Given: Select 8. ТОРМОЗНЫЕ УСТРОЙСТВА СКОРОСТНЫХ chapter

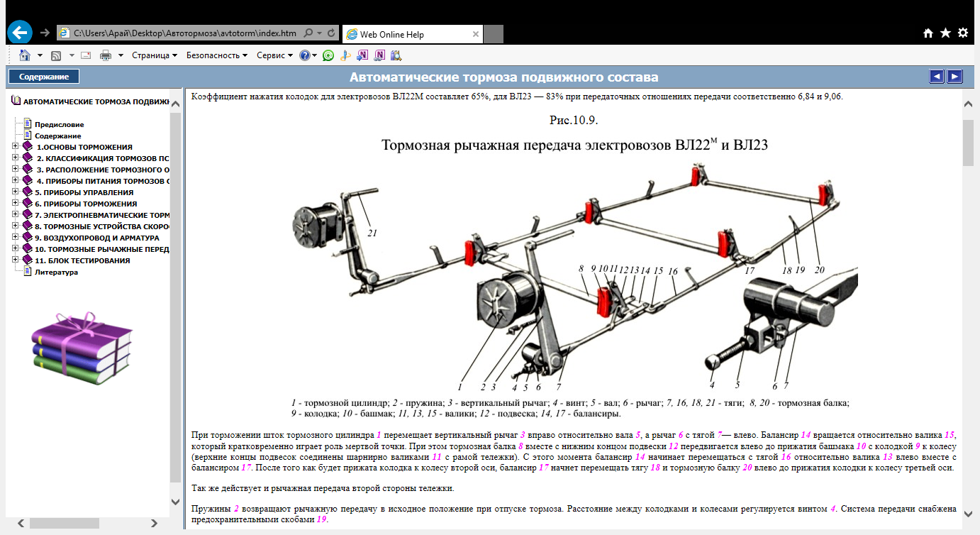Looking at the screenshot, I should coord(102,226).
